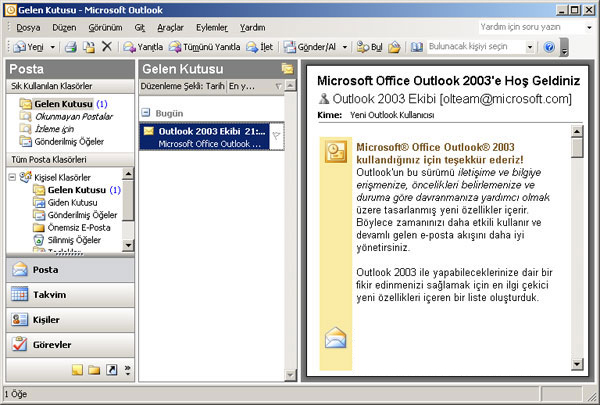Screen dimensions: 600x405
Task: Select Kişisel Klasörler root folder
Action: 55,177
